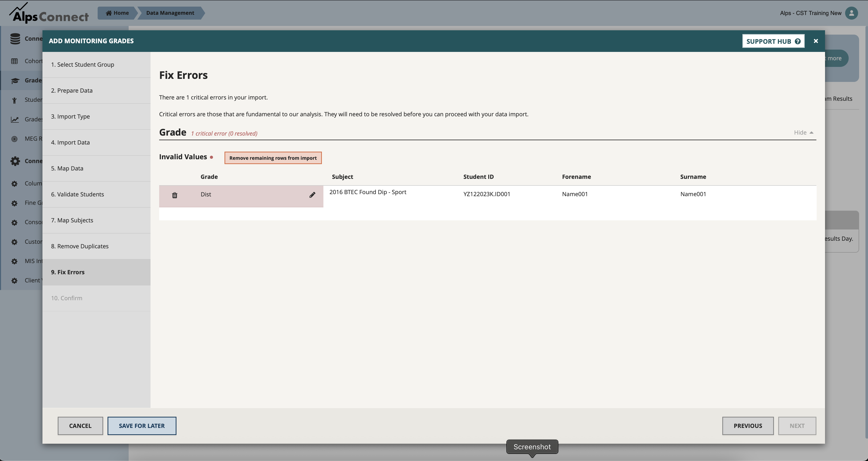
Task: Click Save For Later
Action: (x=142, y=426)
